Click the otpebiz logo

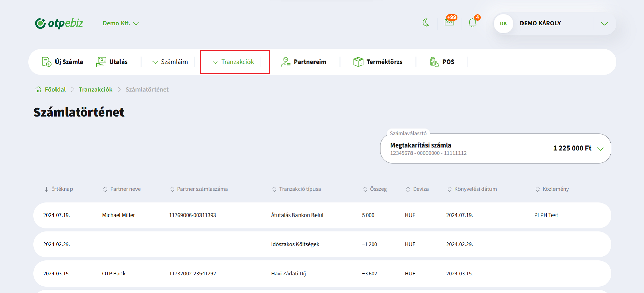coord(59,23)
